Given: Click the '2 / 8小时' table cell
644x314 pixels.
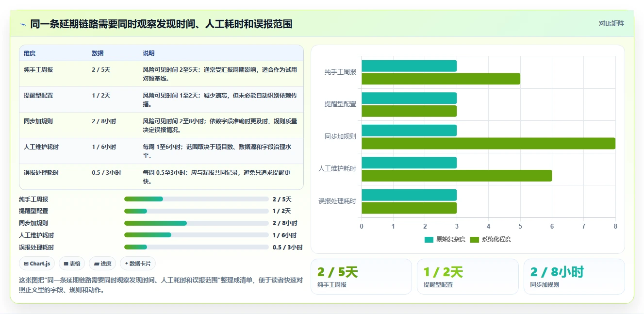Looking at the screenshot, I should point(104,121).
